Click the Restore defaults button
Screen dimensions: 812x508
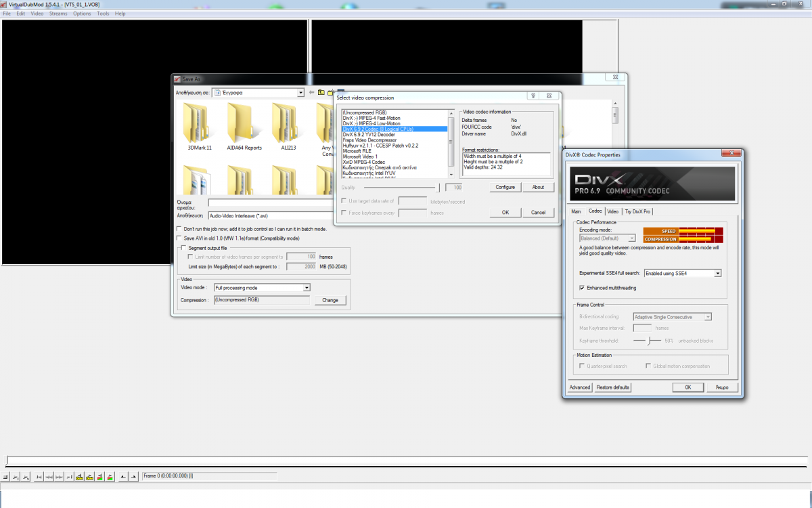coord(613,387)
